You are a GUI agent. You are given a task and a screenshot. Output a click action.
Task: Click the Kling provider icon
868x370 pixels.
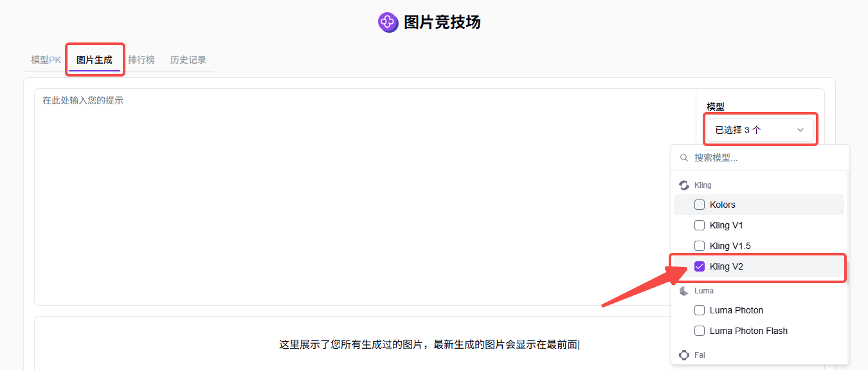[684, 185]
